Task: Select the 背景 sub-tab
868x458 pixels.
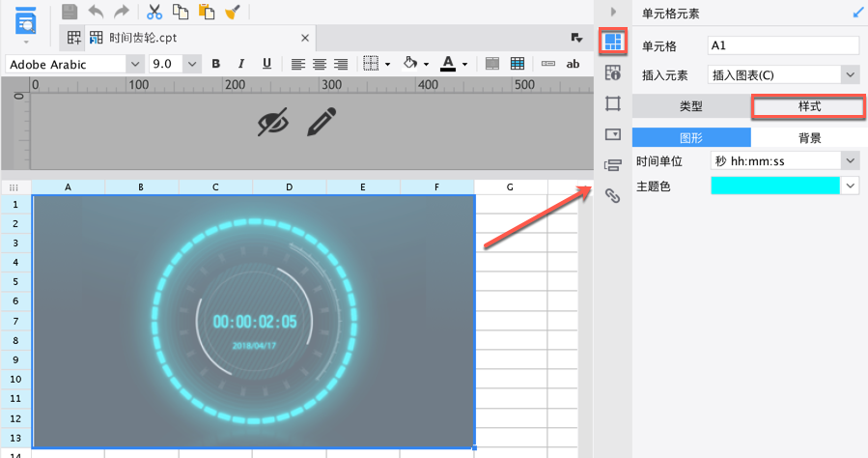Action: pos(809,137)
